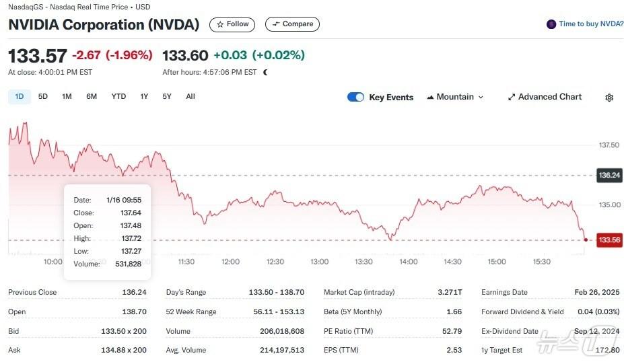Choose the 6M chart period
The image size is (624, 364).
pyautogui.click(x=92, y=97)
